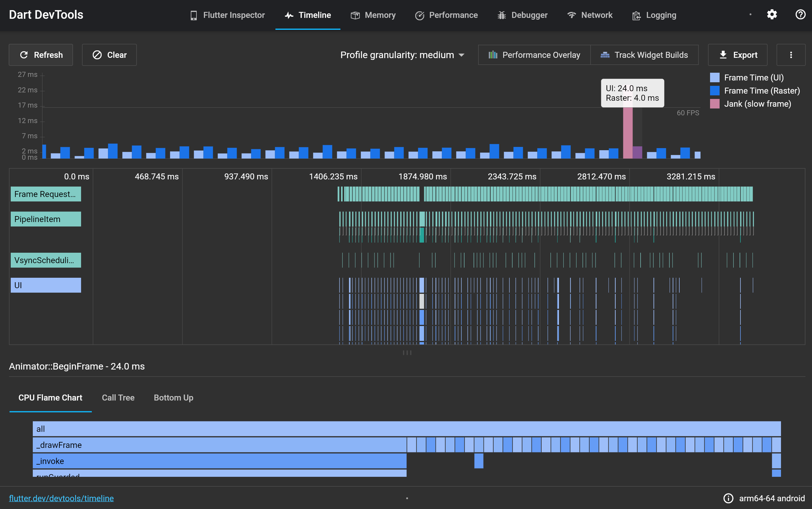Click the 60 FPS label

pyautogui.click(x=688, y=113)
